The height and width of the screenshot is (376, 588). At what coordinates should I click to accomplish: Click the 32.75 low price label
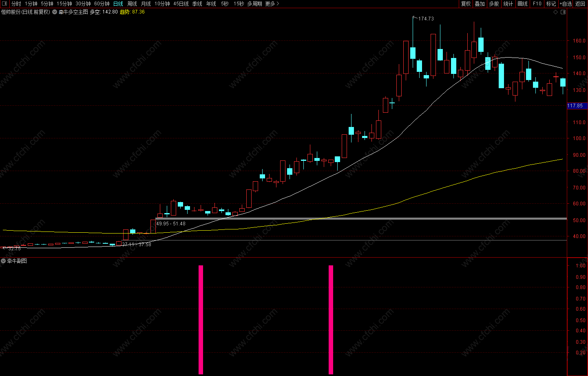click(14, 249)
